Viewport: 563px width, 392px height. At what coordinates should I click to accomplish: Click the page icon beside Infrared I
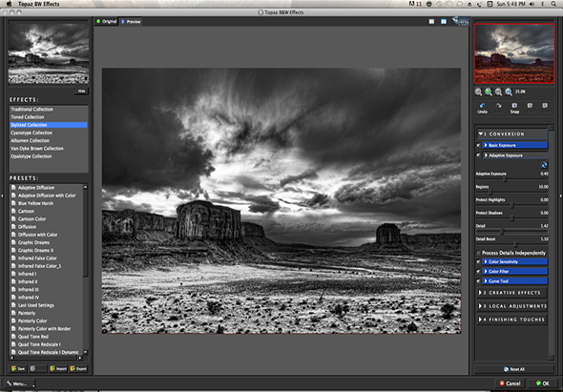13,274
